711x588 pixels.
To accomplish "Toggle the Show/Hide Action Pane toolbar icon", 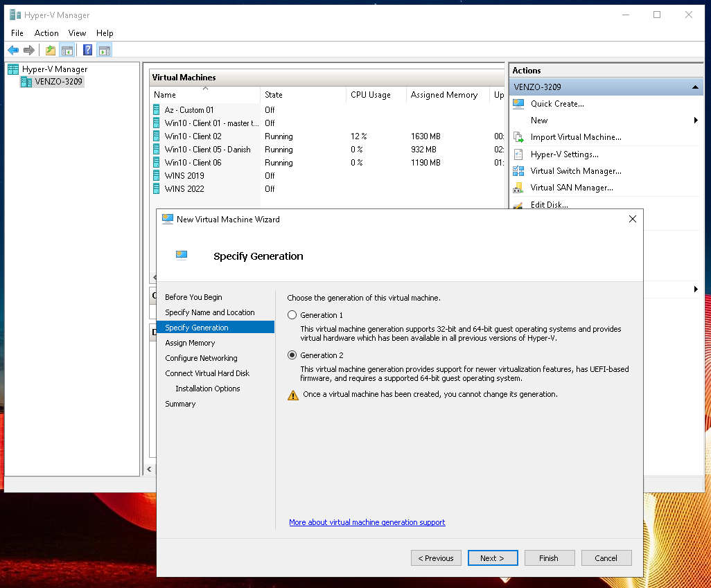I will click(104, 51).
